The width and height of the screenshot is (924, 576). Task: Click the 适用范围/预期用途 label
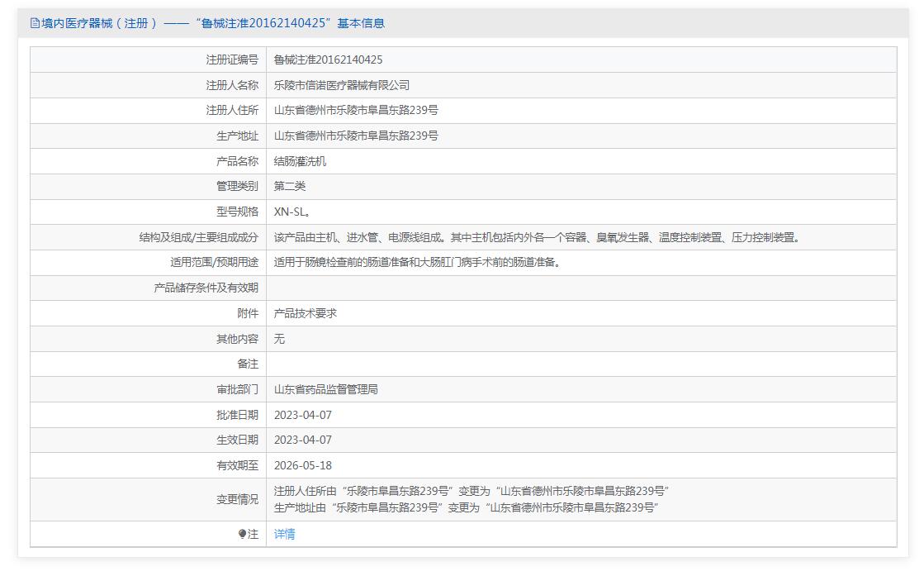click(x=215, y=262)
